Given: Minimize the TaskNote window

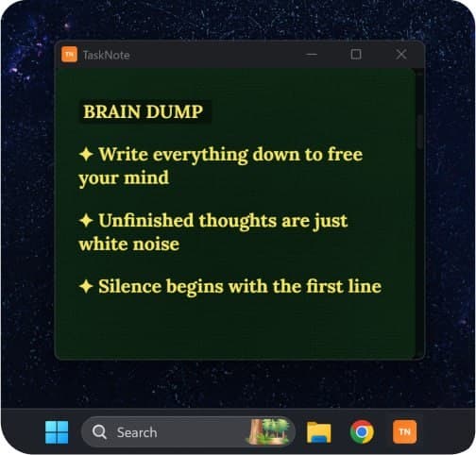Looking at the screenshot, I should click(312, 55).
